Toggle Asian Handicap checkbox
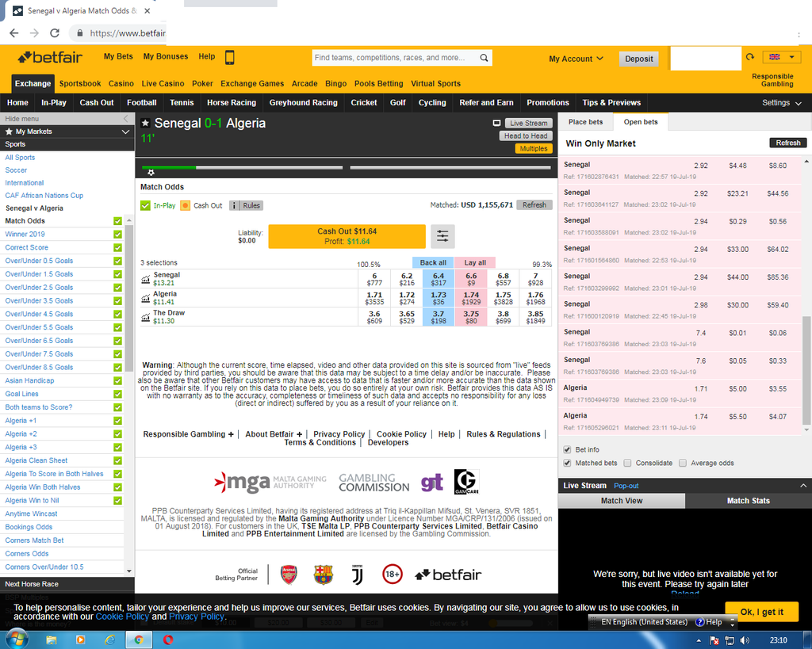Viewport: 812px width, 649px height. [x=117, y=381]
